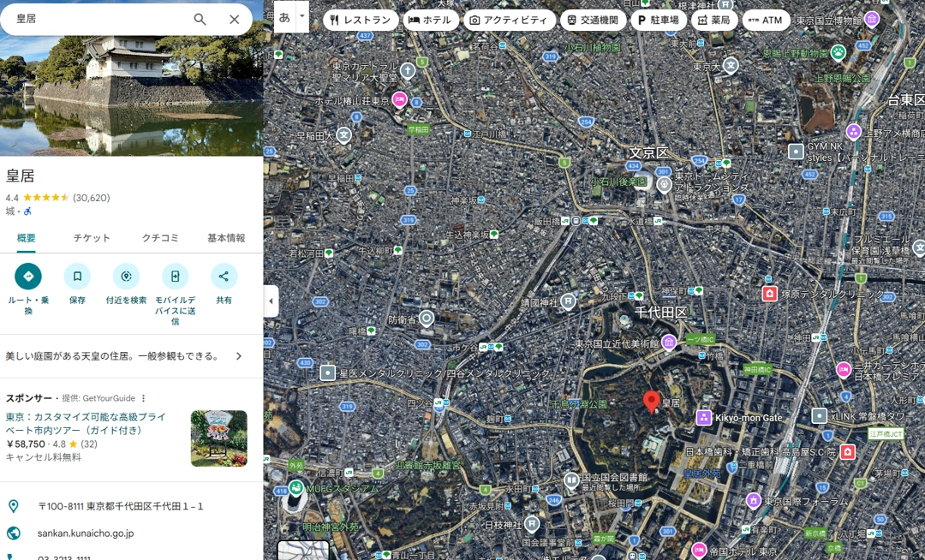
Task: Clear the 皇居 search query with the X icon
Action: pos(233,18)
